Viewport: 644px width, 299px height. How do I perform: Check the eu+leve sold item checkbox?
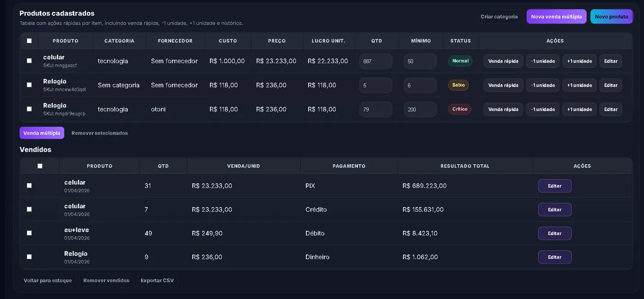29,233
